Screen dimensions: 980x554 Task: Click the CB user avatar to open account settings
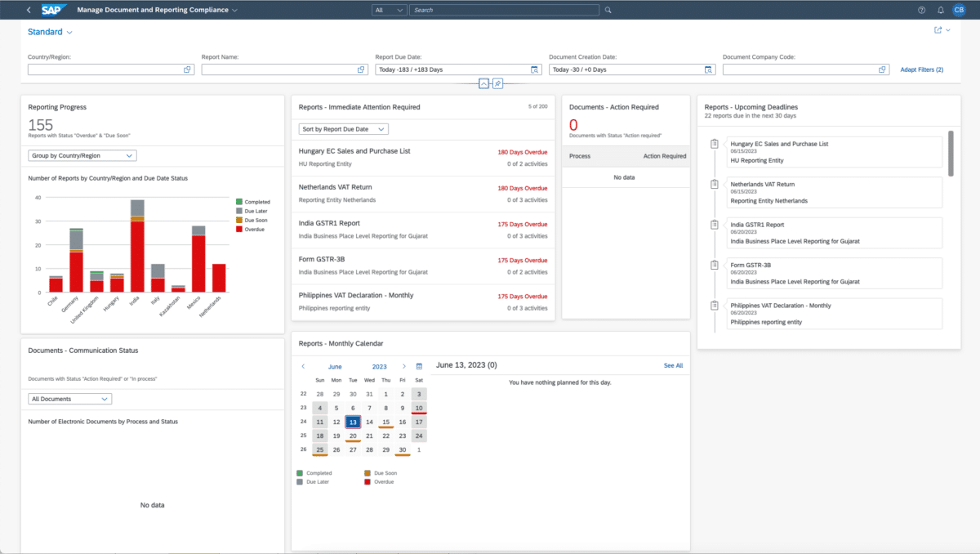(960, 10)
